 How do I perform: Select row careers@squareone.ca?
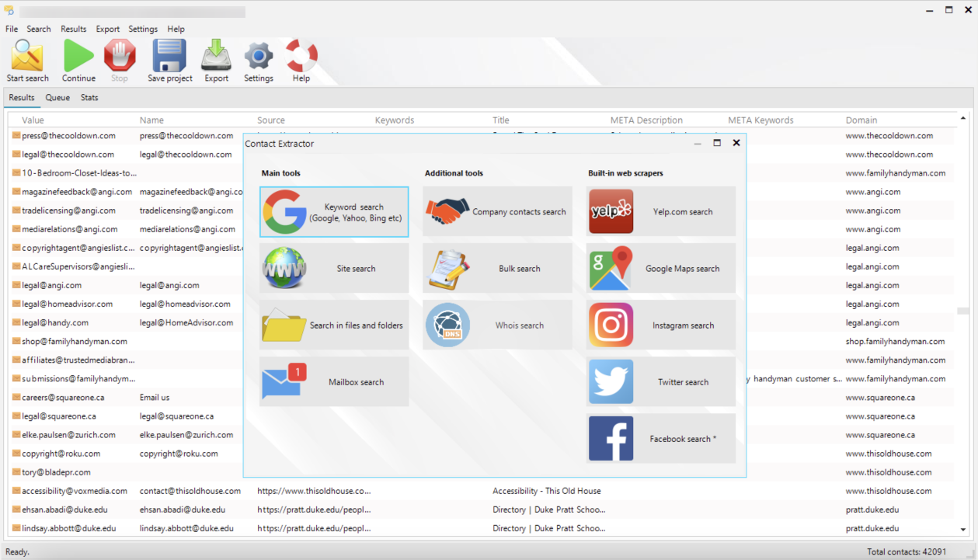(482, 397)
